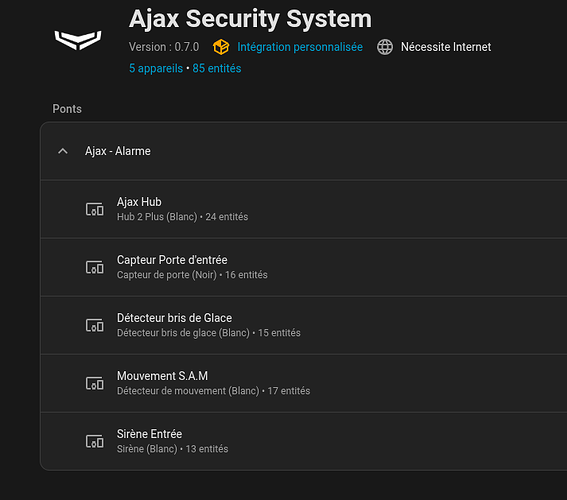Open the Intégration personnalisée link
The image size is (567, 500).
300,47
